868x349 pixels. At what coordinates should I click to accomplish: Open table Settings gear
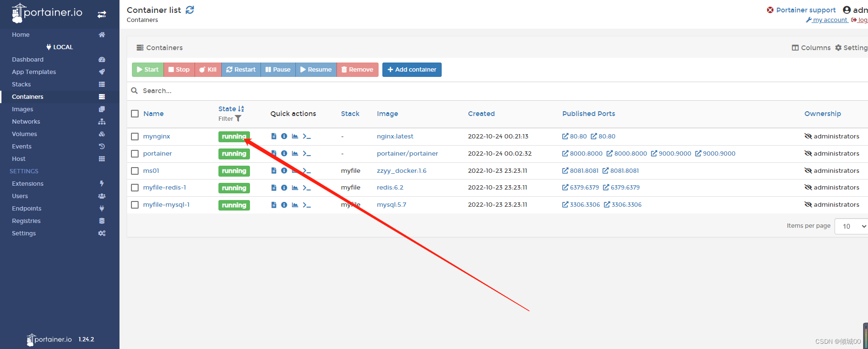(x=851, y=48)
